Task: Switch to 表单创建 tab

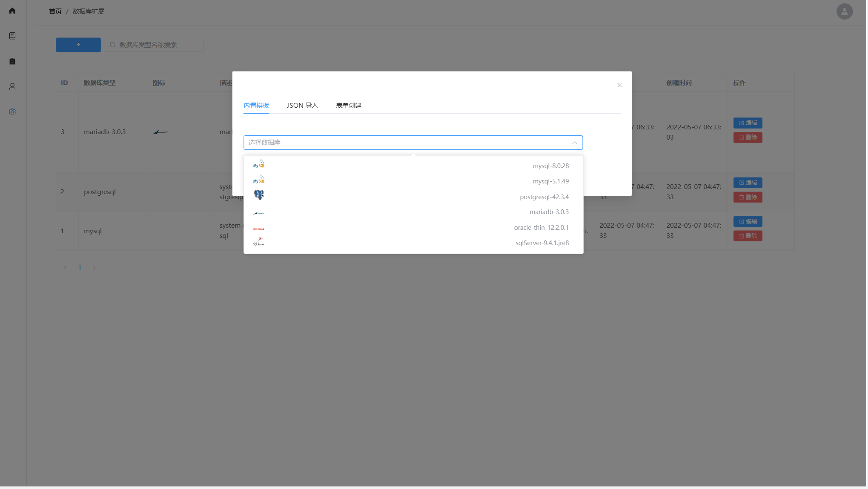Action: coord(349,106)
